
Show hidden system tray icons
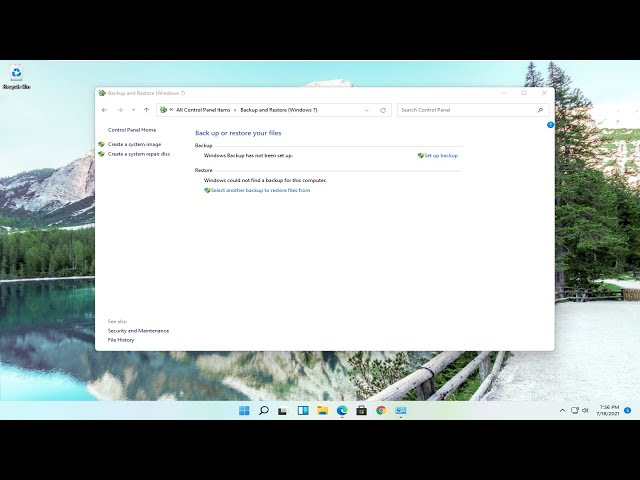562,411
